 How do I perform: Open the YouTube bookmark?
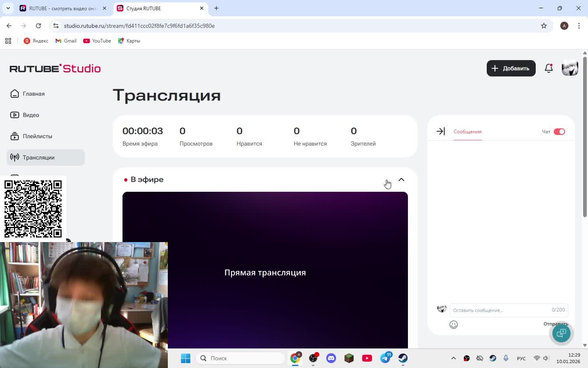pos(97,41)
